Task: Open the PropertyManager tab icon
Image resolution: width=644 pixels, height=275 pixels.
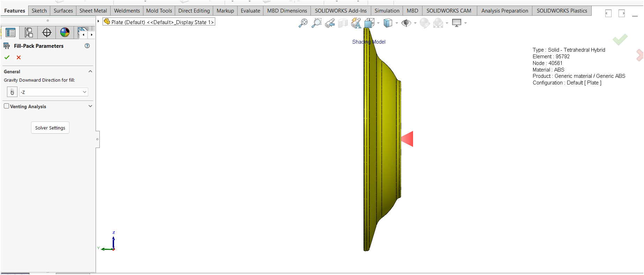Action: point(10,32)
